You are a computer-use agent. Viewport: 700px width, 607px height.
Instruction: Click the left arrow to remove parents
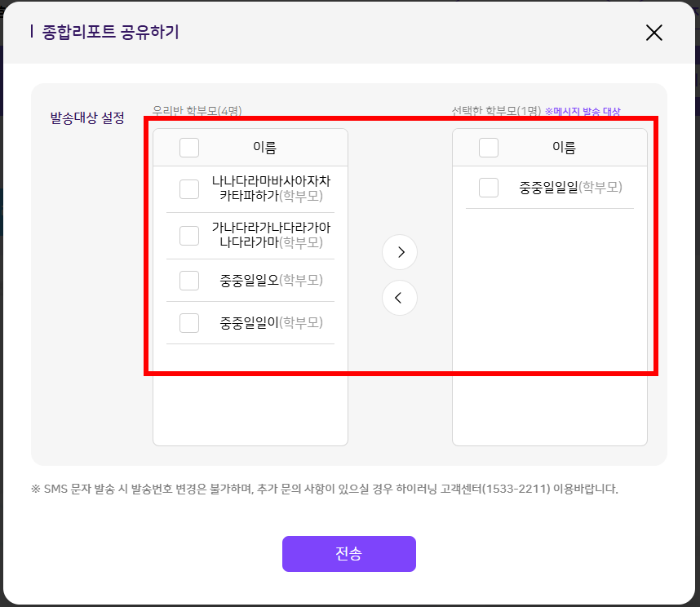(x=400, y=298)
